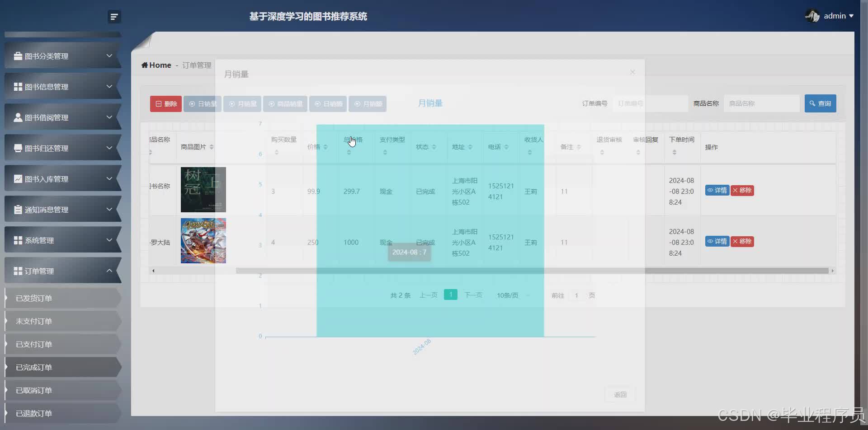Expand the 系统管理 chevron

[109, 240]
